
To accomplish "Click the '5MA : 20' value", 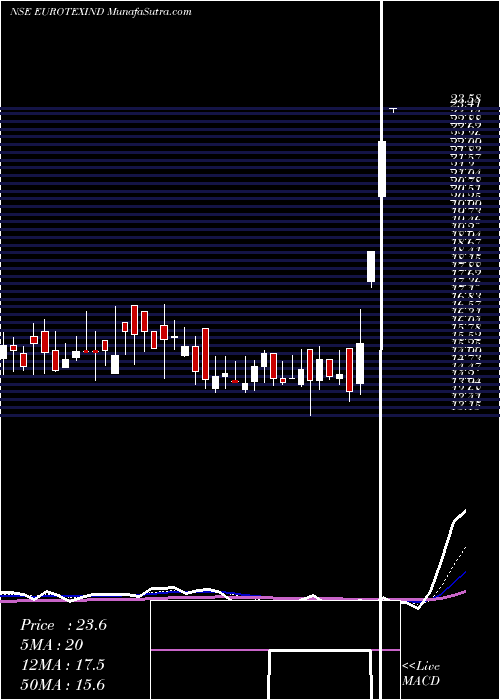I will coord(51,645).
